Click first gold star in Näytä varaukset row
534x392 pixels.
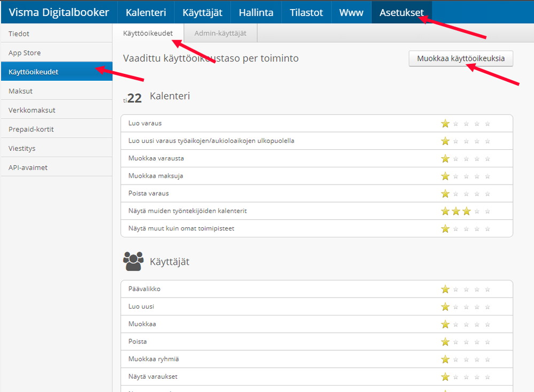445,376
